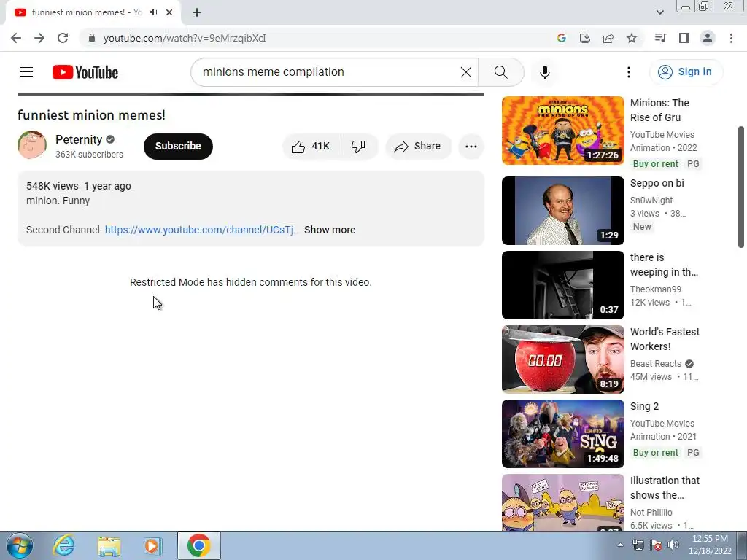Open system tray volume icon
Viewport: 747px width, 560px height.
coord(673,545)
